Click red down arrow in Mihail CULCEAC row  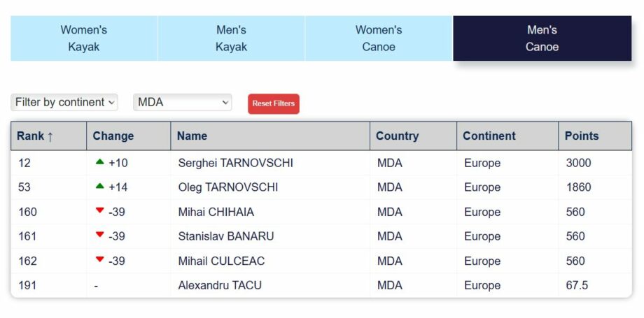(99, 260)
